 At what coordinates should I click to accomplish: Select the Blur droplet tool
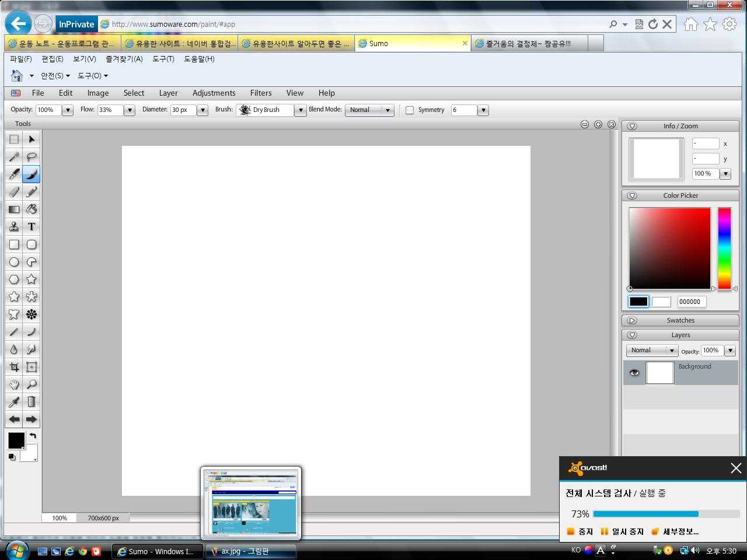[14, 349]
